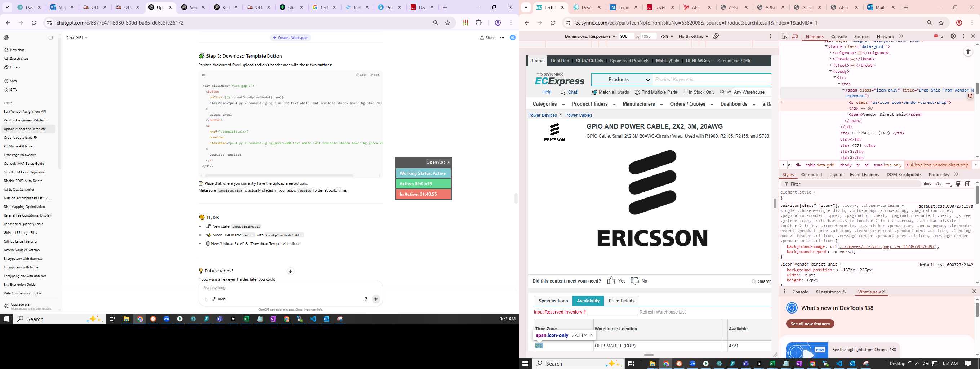
Task: Select the Match all words radio button
Action: coord(594,92)
